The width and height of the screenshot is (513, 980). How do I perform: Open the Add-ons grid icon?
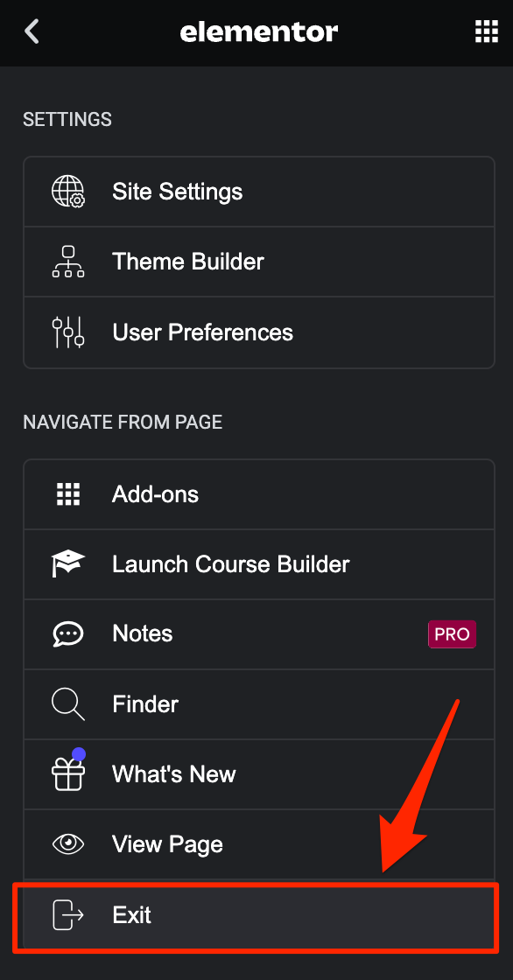coord(68,493)
